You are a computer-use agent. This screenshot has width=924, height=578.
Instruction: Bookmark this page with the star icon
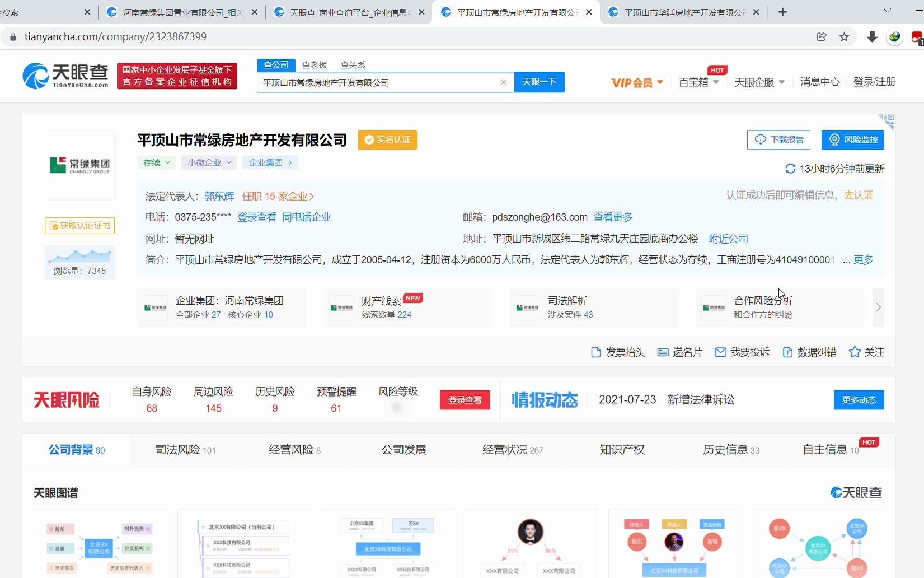click(x=844, y=37)
